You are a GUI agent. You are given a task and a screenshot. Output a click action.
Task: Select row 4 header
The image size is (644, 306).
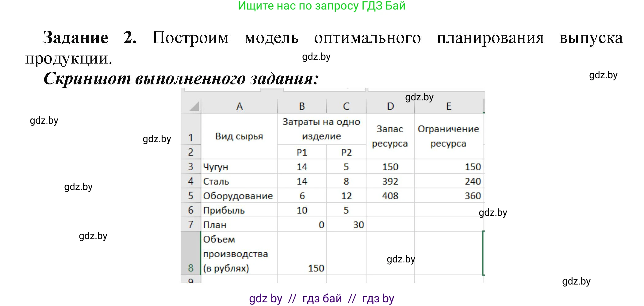pos(191,181)
